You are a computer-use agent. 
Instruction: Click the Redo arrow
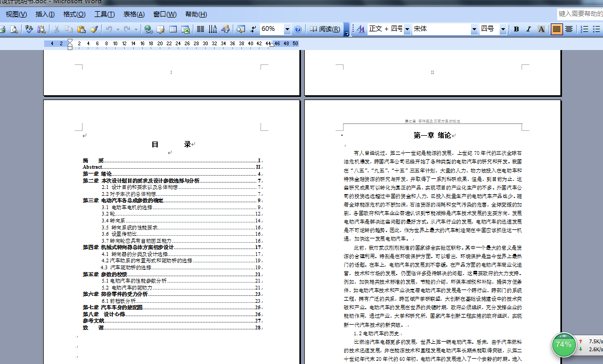[x=127, y=29]
